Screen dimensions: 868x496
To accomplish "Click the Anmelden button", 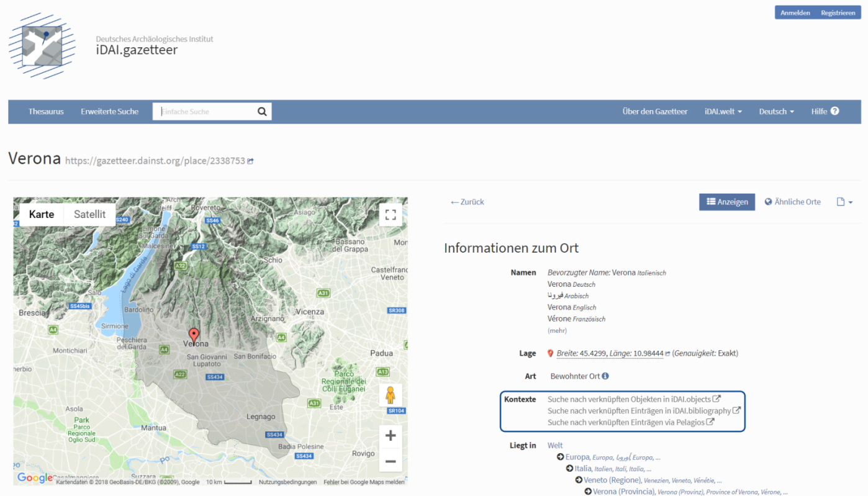I will [x=795, y=13].
